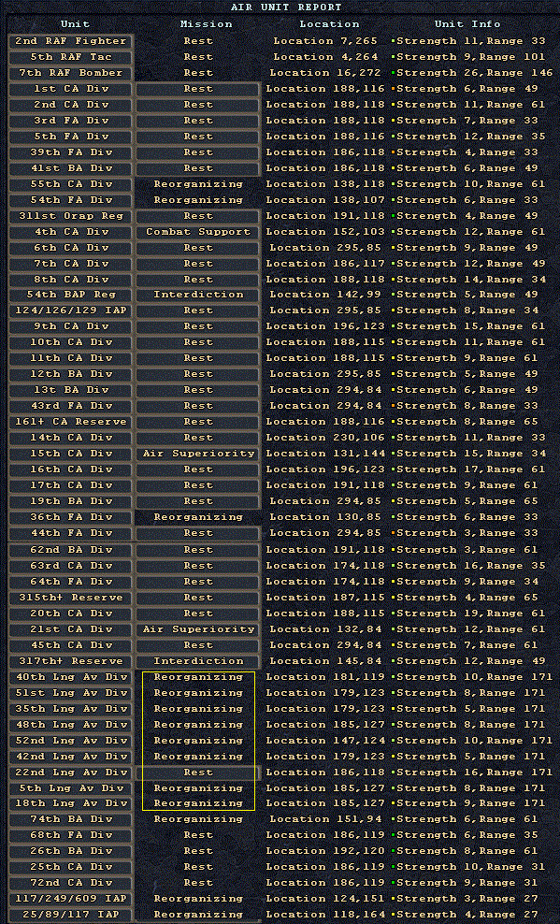This screenshot has height=924, width=560.
Task: Change the Rest mission of 22nd Lng Av Div
Action: point(198,772)
